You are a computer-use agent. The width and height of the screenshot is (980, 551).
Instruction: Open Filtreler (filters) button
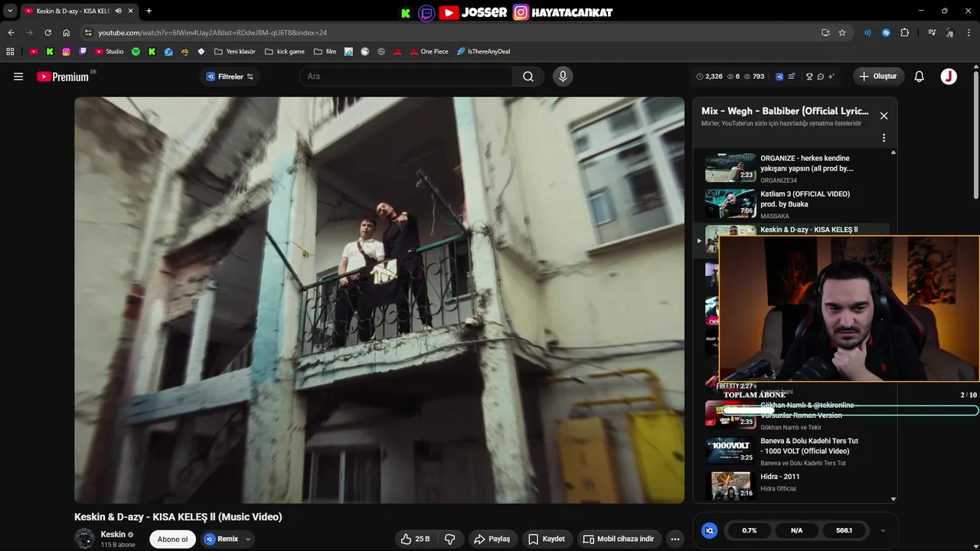click(x=230, y=77)
